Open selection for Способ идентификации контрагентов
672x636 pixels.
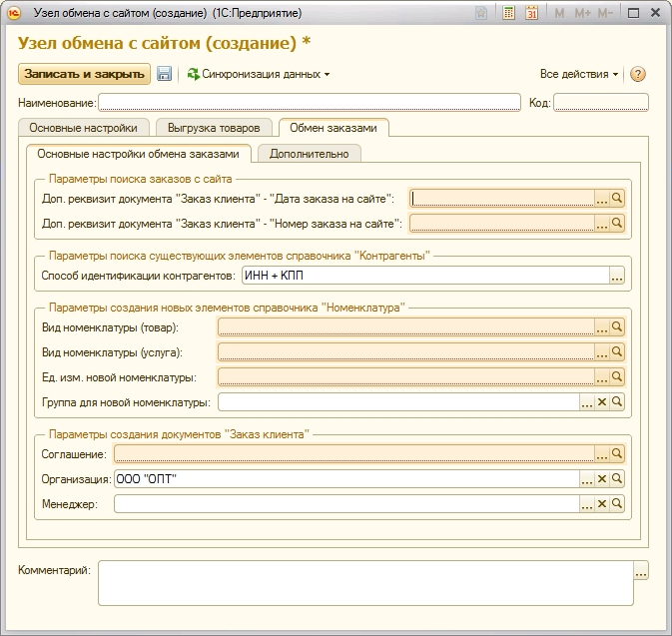617,275
